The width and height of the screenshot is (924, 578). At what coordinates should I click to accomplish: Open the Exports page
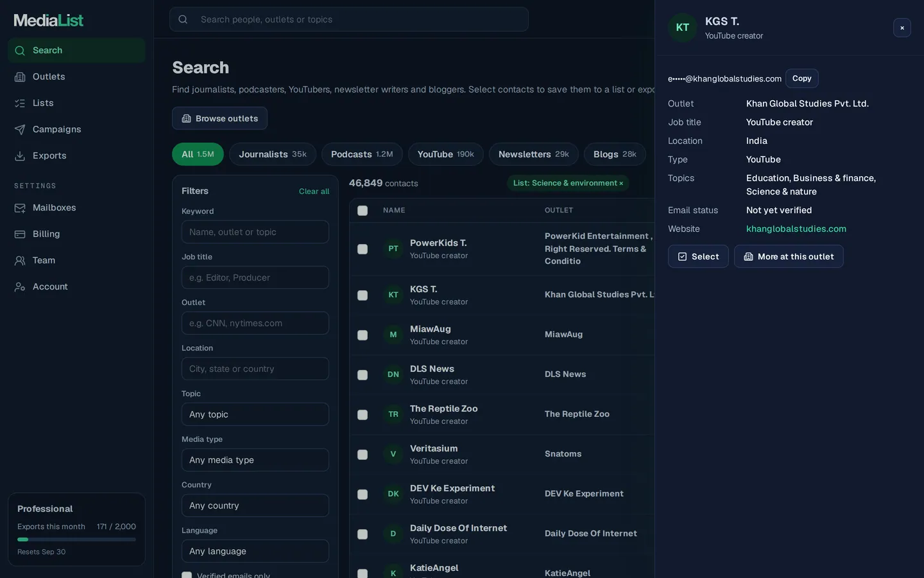pos(76,155)
